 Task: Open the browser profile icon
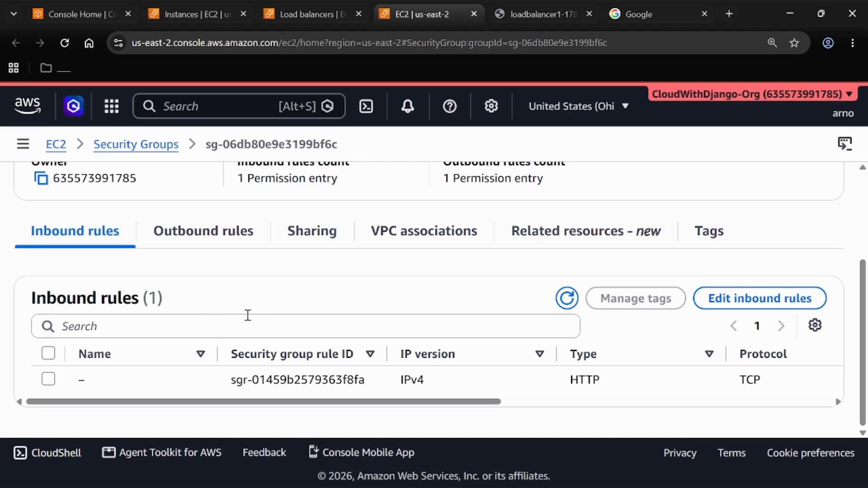tap(828, 43)
